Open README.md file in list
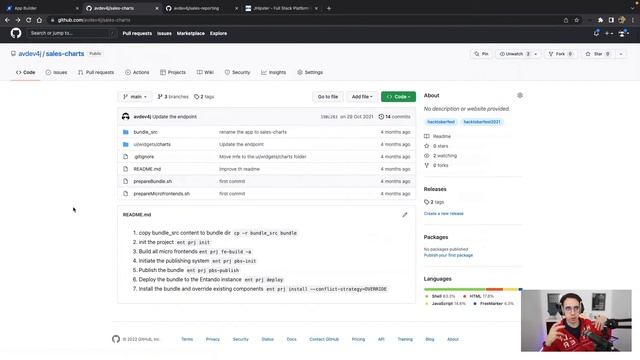Screen dimensions: 640x360 (x=147, y=169)
